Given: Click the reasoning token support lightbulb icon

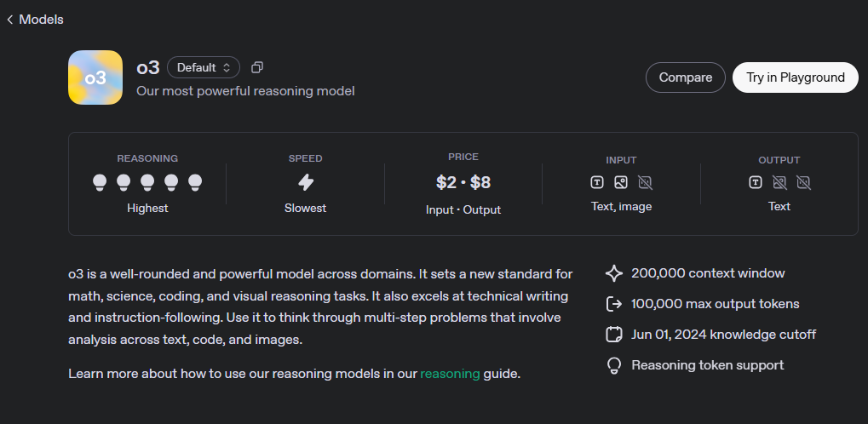Looking at the screenshot, I should click(613, 365).
